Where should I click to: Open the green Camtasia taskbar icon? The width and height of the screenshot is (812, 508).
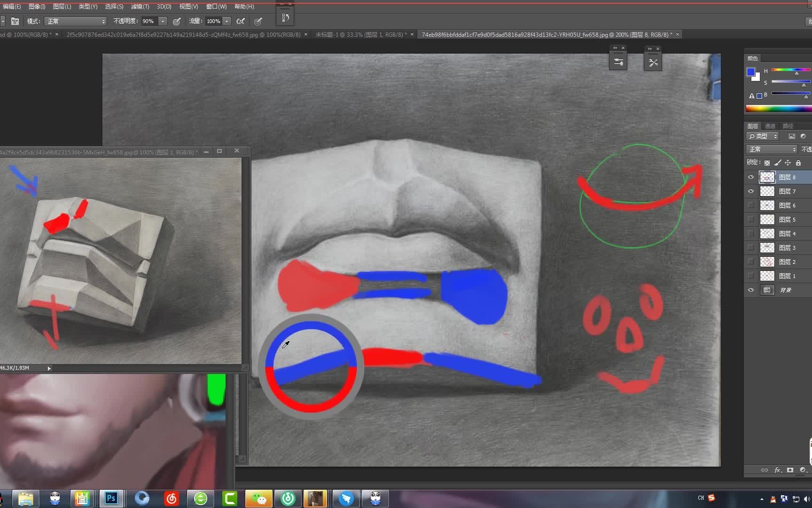click(230, 498)
